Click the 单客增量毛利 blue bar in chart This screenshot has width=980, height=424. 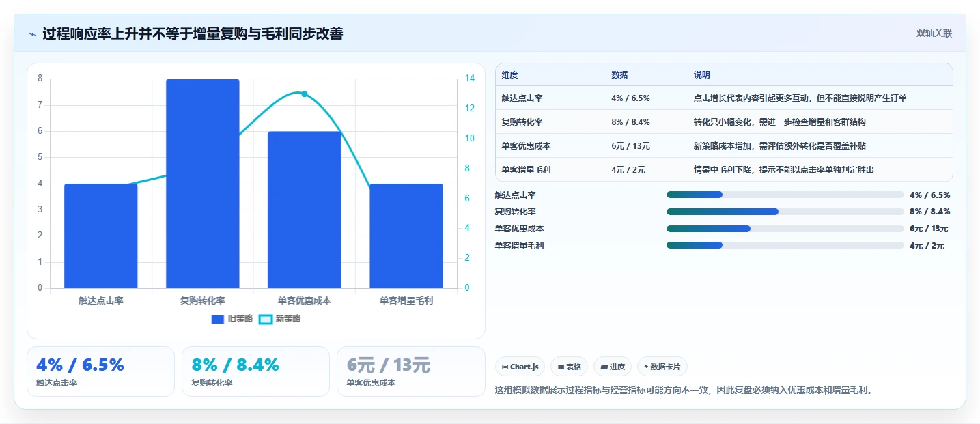[x=406, y=236]
